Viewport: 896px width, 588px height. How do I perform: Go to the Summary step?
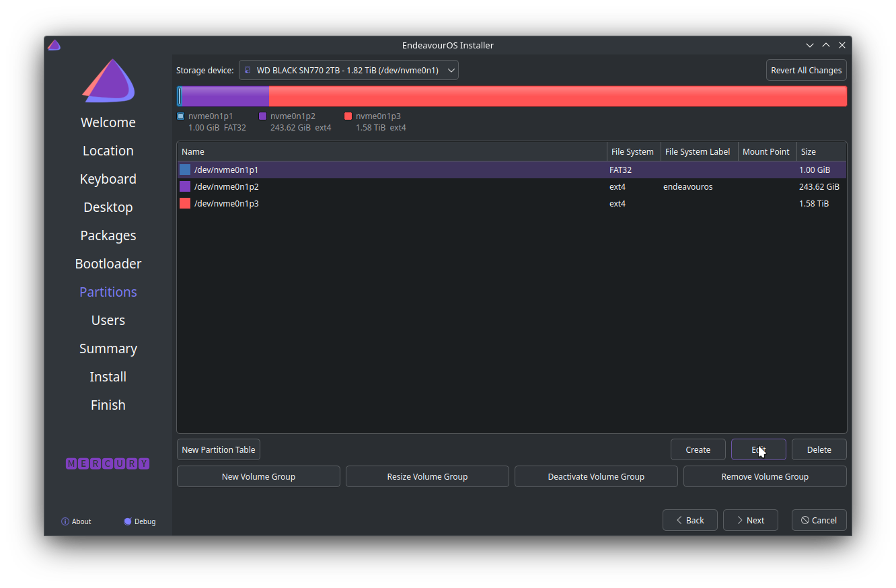coord(108,348)
